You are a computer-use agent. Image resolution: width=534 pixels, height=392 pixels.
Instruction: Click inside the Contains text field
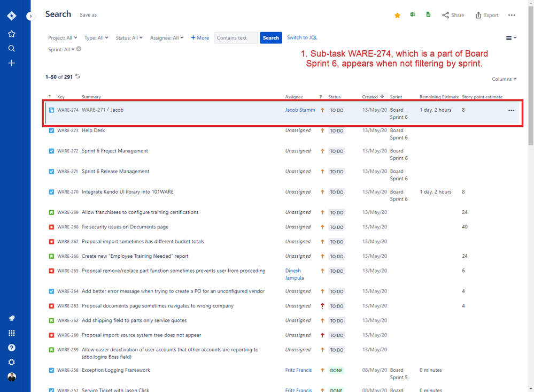click(x=235, y=37)
